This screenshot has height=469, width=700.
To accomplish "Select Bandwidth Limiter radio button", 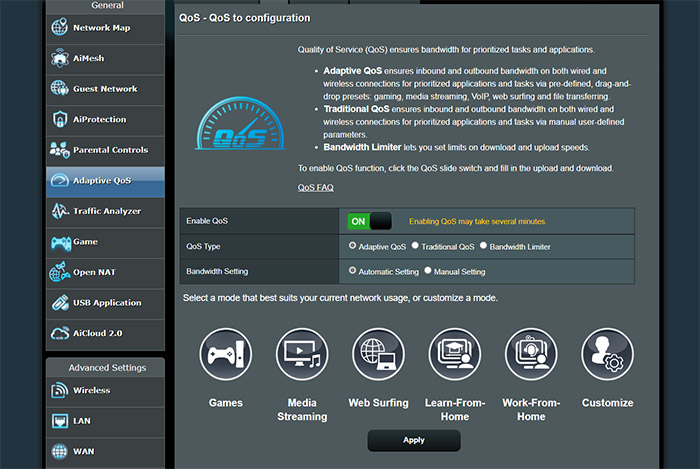I will coord(483,245).
